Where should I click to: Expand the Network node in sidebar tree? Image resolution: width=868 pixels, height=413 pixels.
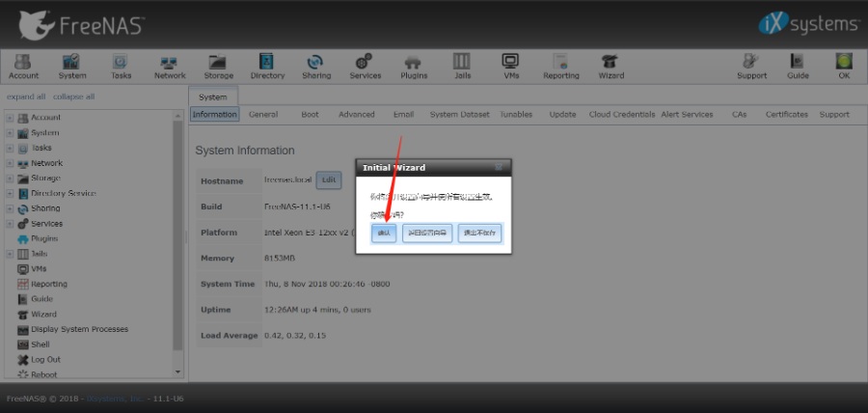pyautogui.click(x=10, y=163)
